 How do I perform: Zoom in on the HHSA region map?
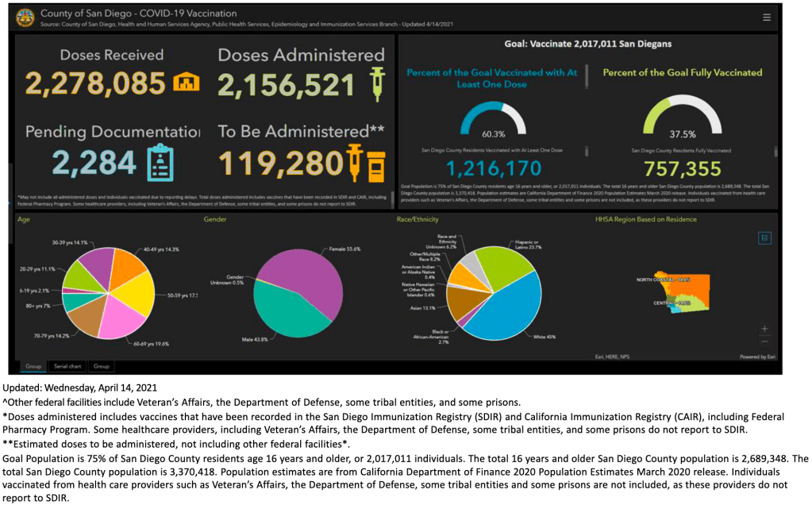[764, 328]
